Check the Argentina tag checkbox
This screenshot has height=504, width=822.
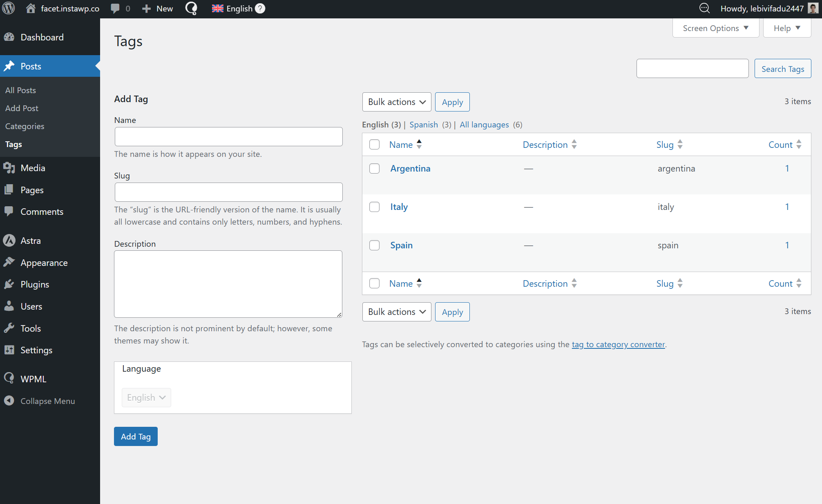tap(374, 168)
